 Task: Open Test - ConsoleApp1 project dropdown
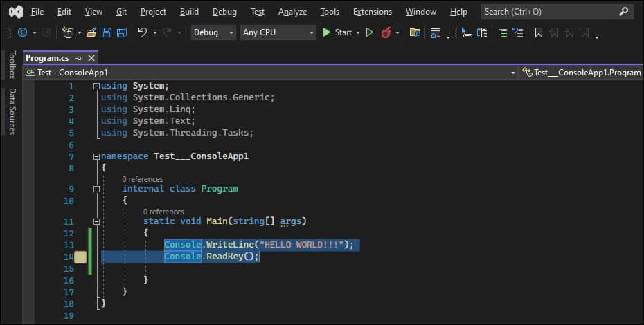(x=270, y=73)
